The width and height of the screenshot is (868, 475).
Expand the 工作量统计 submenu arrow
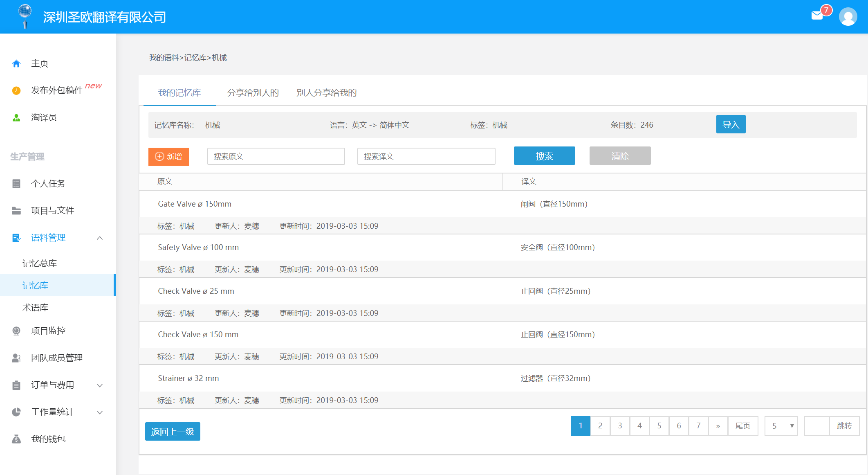pyautogui.click(x=100, y=412)
